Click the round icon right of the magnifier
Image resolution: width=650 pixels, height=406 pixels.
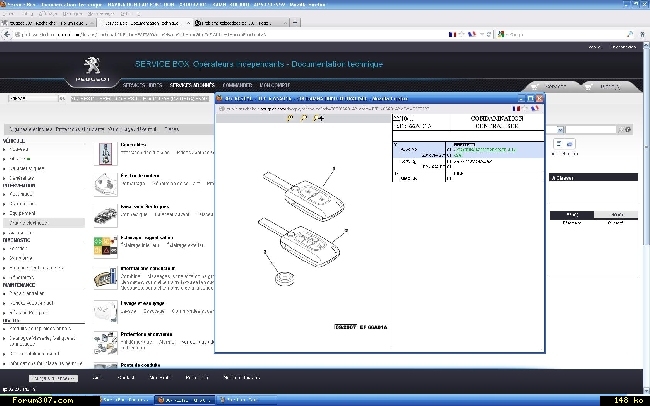pos(628,130)
